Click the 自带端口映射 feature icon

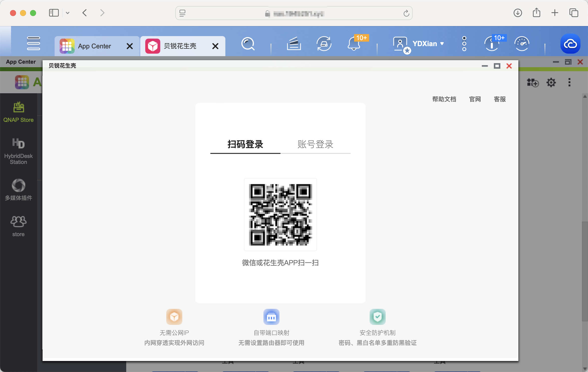point(271,317)
